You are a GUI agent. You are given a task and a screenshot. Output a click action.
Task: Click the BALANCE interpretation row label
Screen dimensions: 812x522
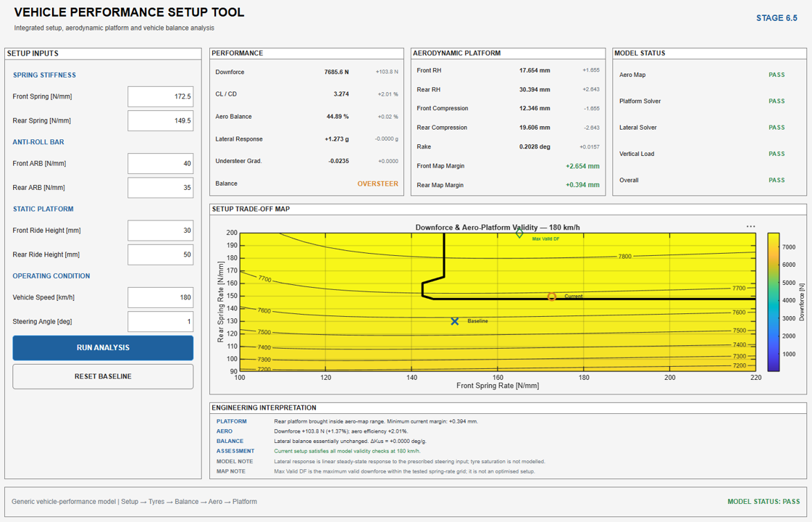[x=230, y=441]
